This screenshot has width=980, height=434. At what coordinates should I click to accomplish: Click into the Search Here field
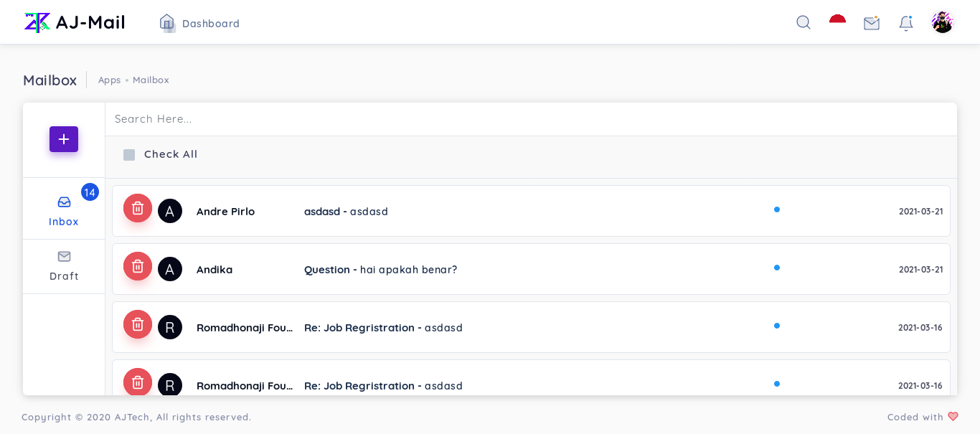point(531,119)
